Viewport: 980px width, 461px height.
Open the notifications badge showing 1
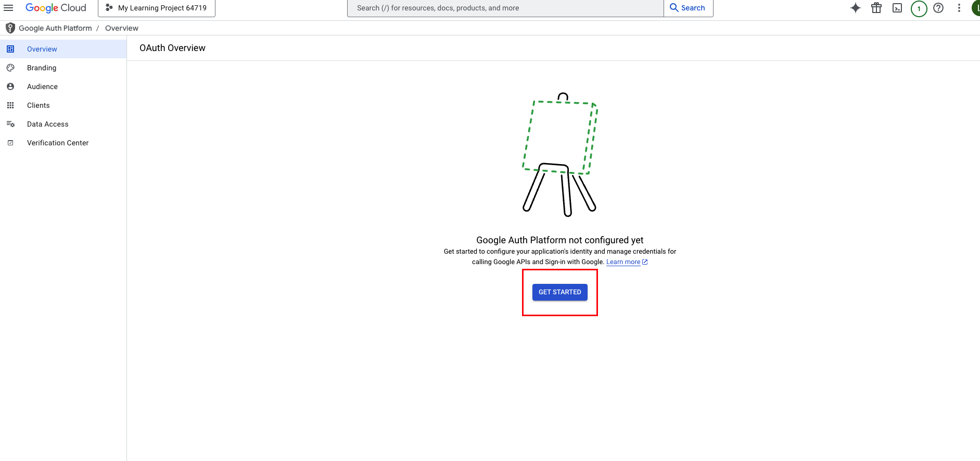click(919, 8)
